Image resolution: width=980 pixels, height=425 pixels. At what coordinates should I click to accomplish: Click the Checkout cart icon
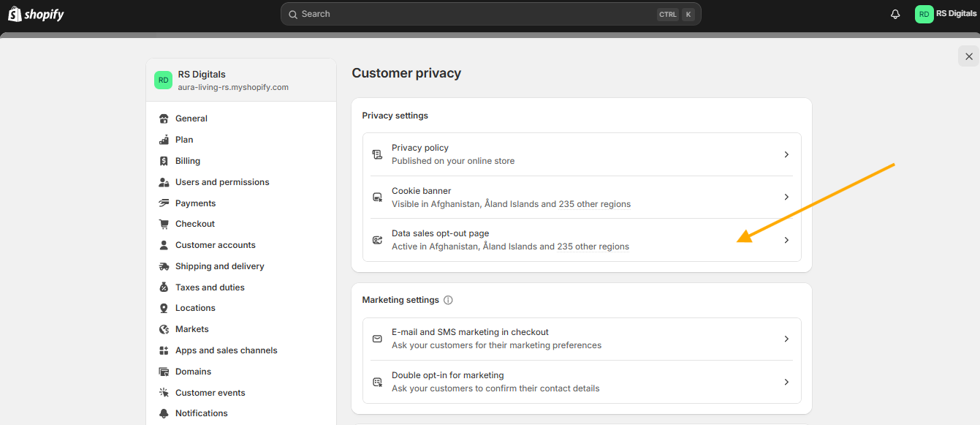coord(164,224)
